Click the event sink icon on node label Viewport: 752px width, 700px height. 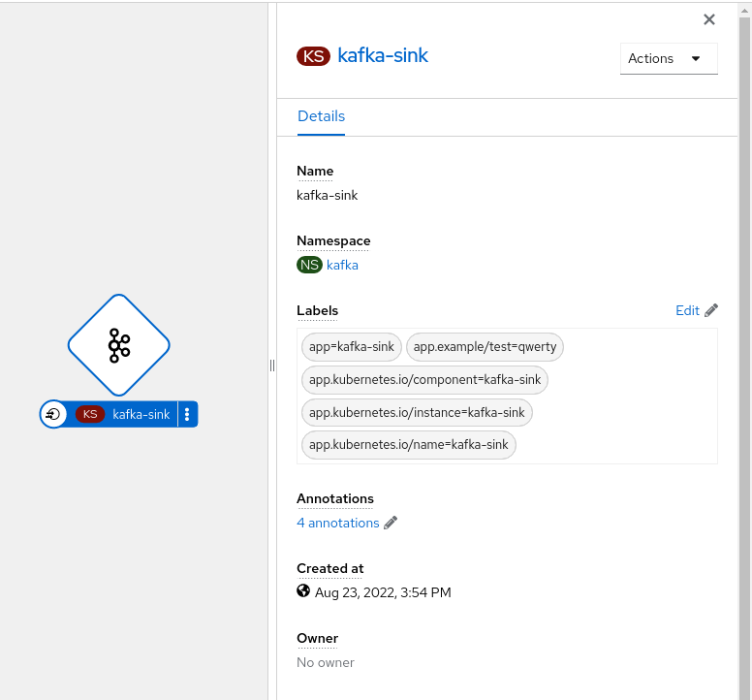coord(53,414)
